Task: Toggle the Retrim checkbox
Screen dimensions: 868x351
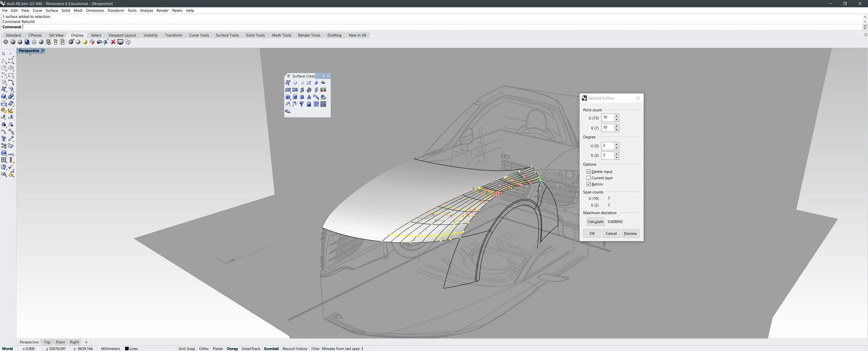Action: 589,184
